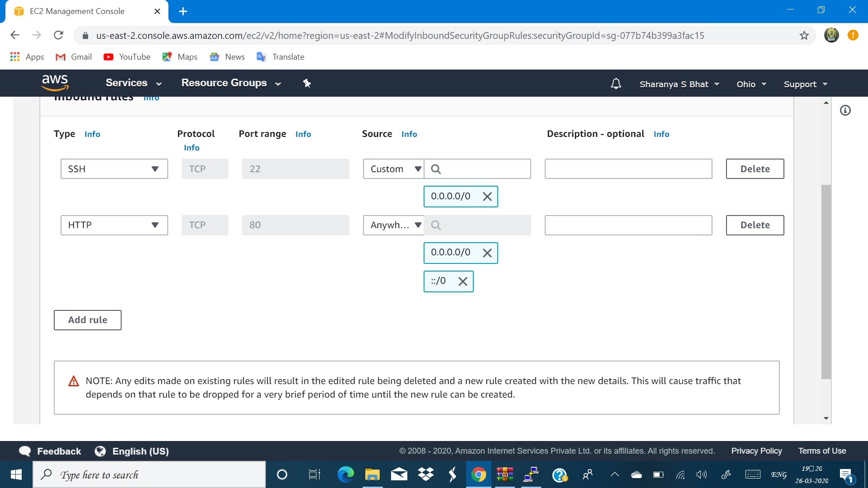Launch Microsoft Edge from taskbar
Viewport: 868px width, 488px height.
(346, 474)
